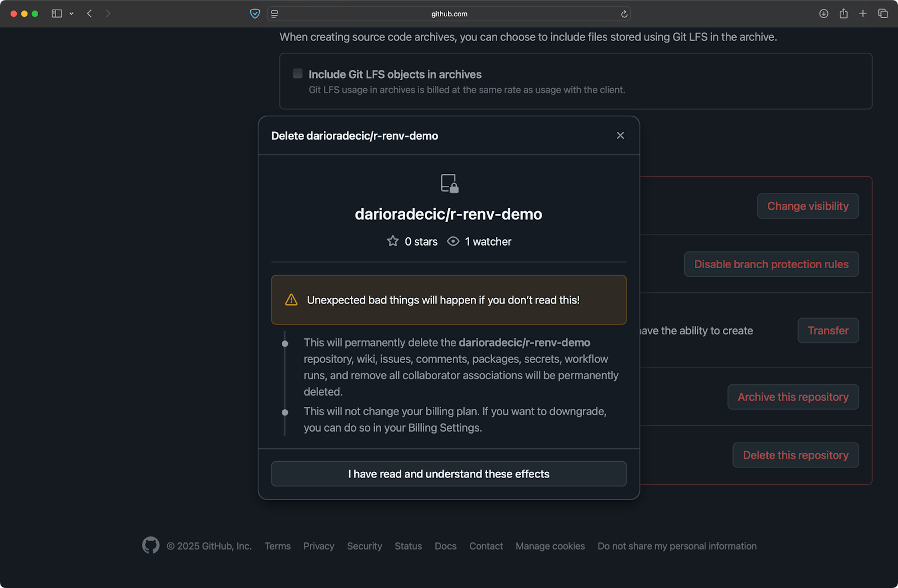898x588 pixels.
Task: Open the Docs footer link
Action: (x=446, y=546)
